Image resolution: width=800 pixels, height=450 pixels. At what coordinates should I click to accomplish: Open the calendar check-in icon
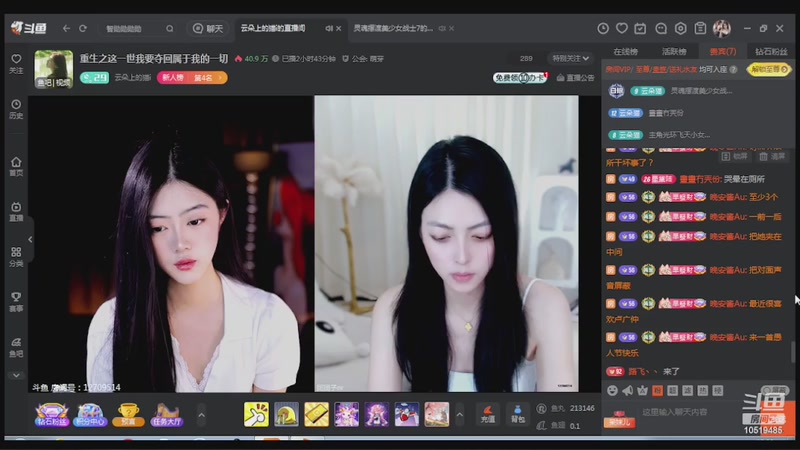tap(640, 29)
